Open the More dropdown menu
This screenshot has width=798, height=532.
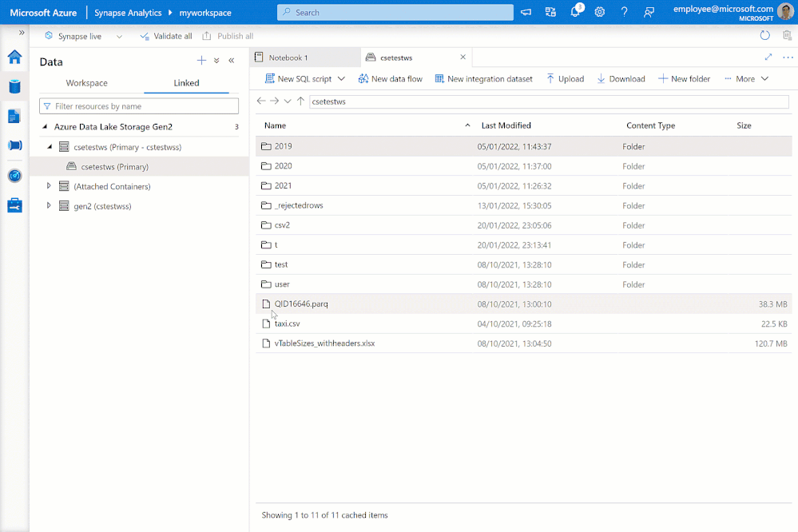[x=746, y=79]
